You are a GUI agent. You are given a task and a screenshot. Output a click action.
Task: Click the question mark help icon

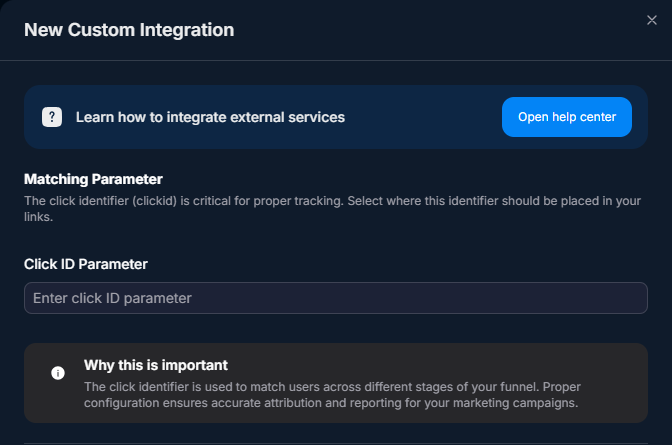coord(52,117)
